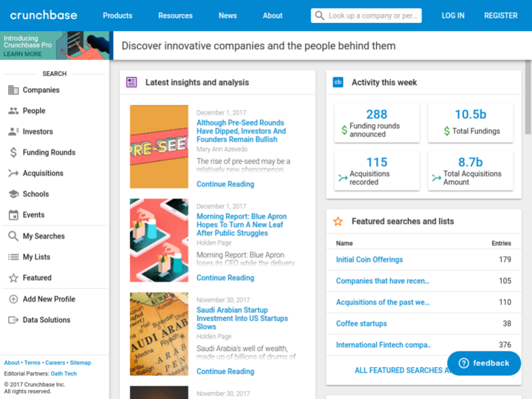Click the Schools graduation cap icon
Image resolution: width=532 pixels, height=399 pixels.
point(13,194)
